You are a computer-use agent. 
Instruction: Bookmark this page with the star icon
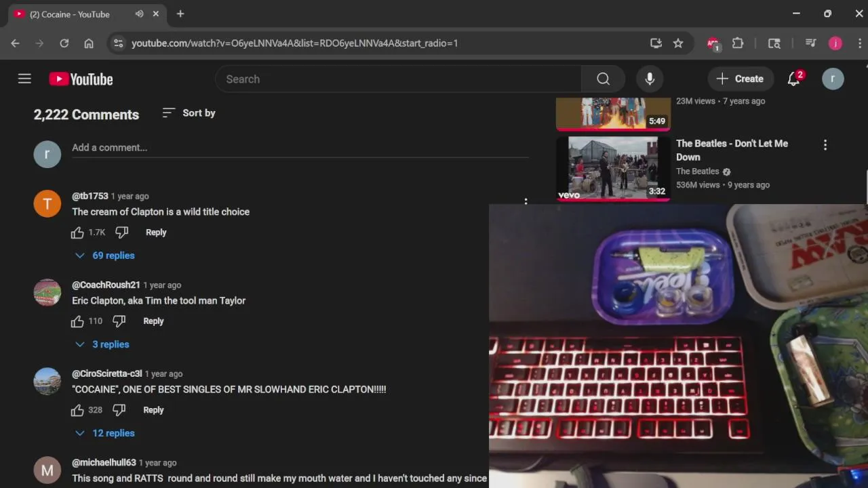tap(678, 43)
